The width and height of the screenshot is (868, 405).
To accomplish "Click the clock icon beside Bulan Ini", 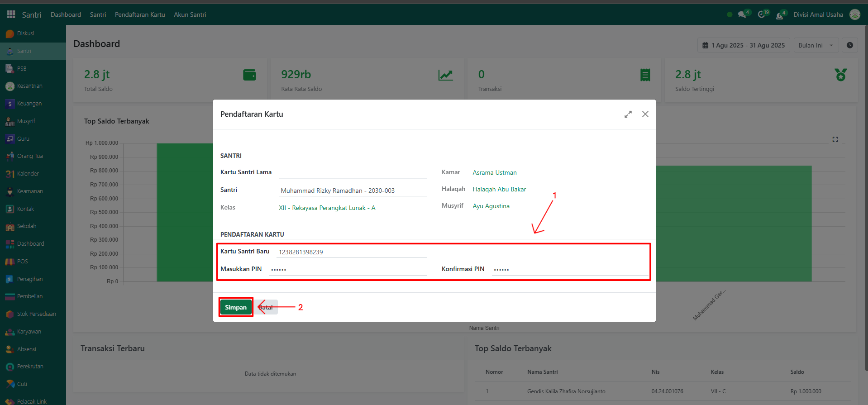I will pyautogui.click(x=849, y=45).
